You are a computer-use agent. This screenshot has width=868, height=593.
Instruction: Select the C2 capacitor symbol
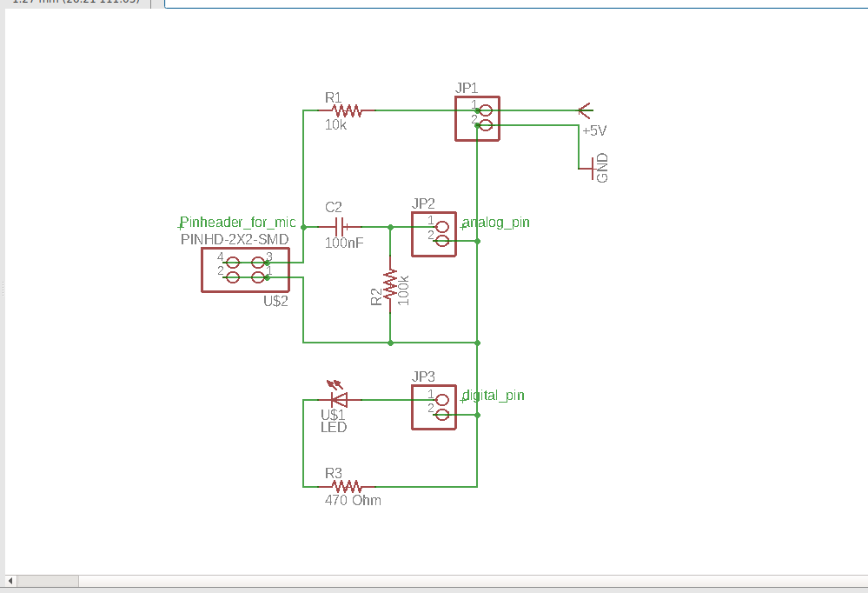[340, 226]
